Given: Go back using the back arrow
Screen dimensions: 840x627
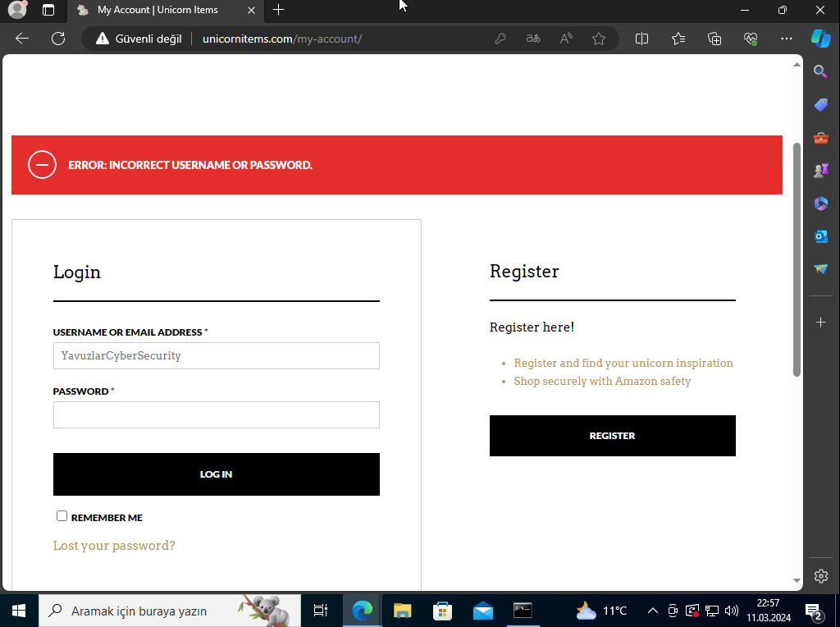Looking at the screenshot, I should pos(22,39).
